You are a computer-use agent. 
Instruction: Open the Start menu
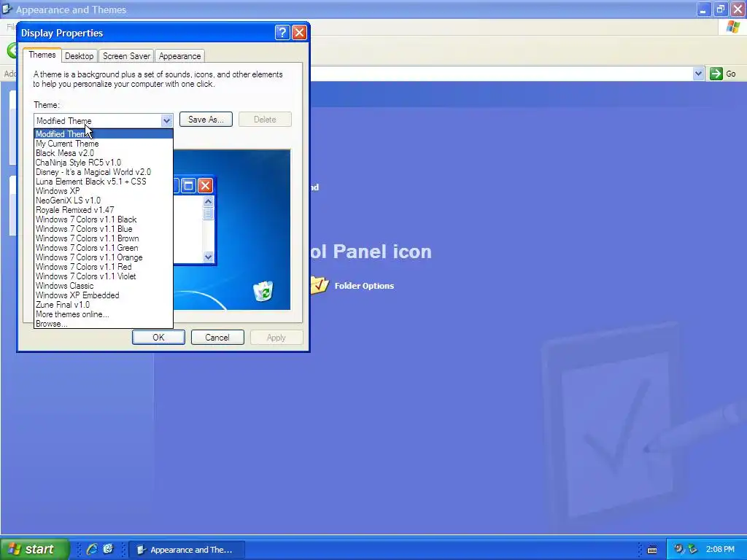35,549
